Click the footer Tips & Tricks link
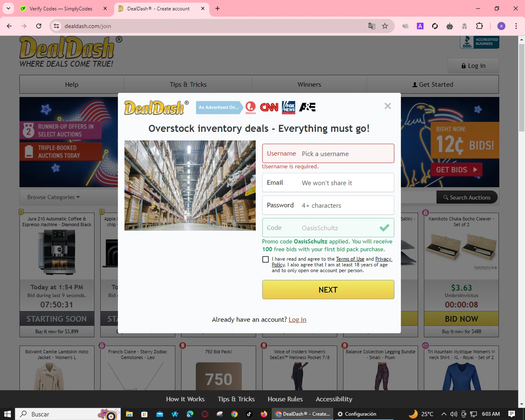 236,399
